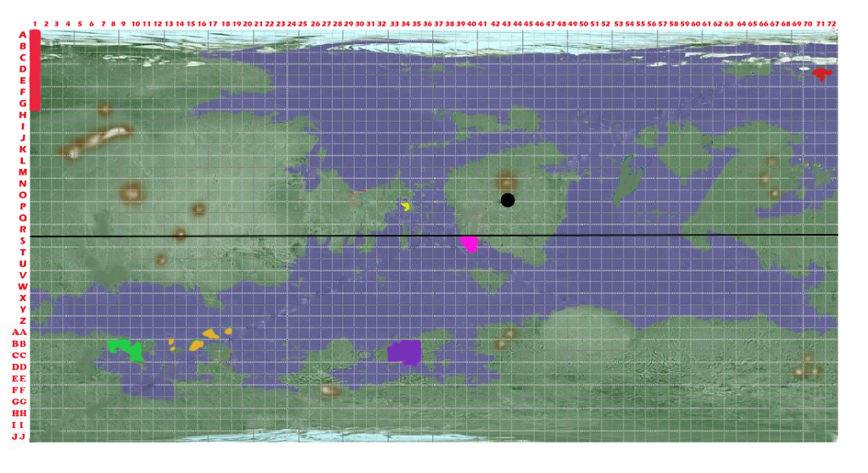Select column number 72 header

point(832,24)
